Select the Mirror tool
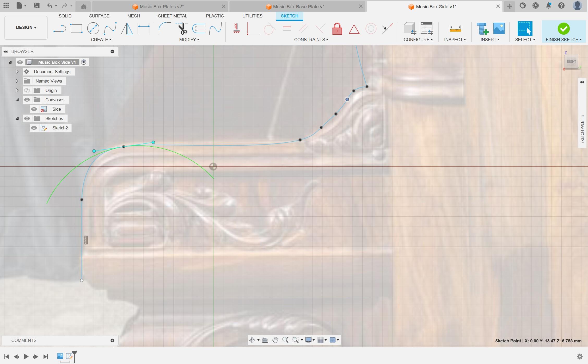The image size is (588, 364). (x=127, y=29)
